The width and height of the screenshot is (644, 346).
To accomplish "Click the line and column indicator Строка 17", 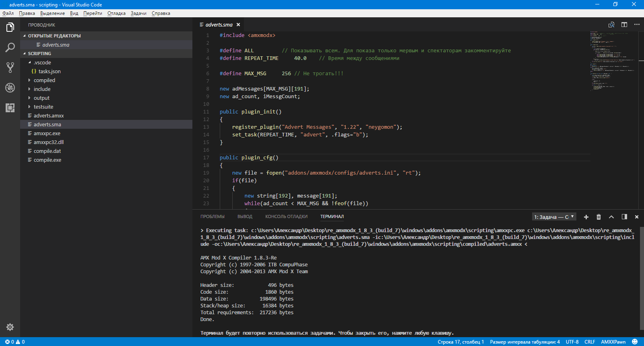I will 460,342.
